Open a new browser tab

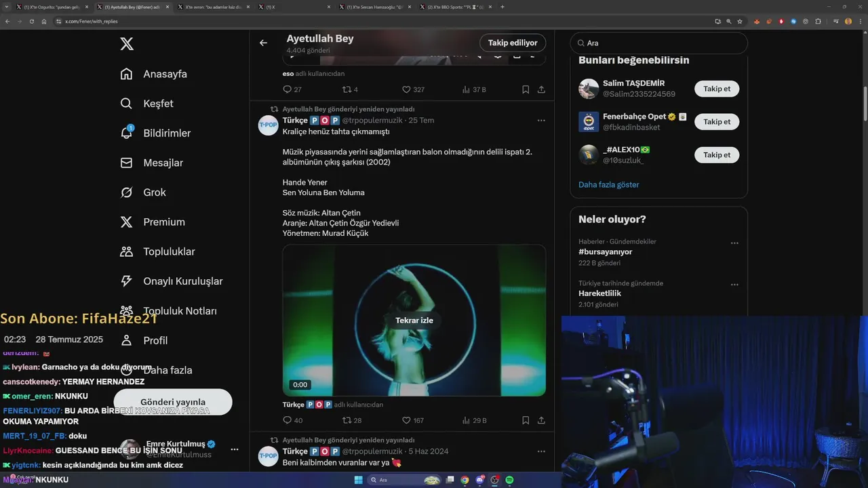point(502,7)
